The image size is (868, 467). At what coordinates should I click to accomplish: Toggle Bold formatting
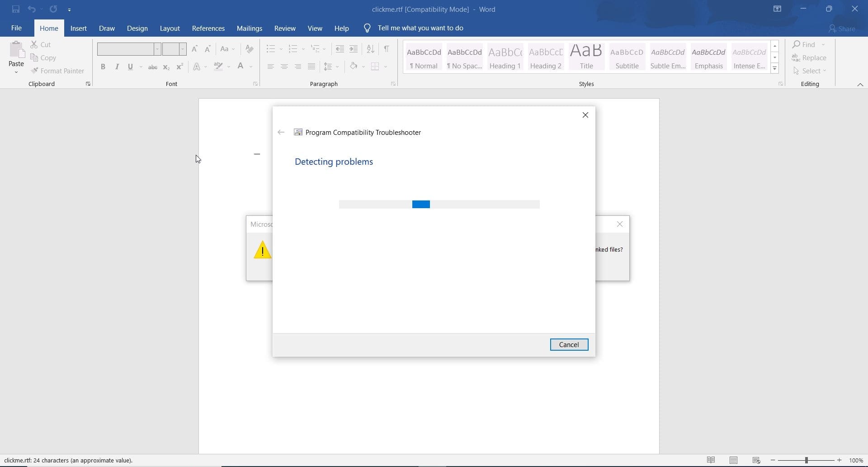tap(103, 67)
